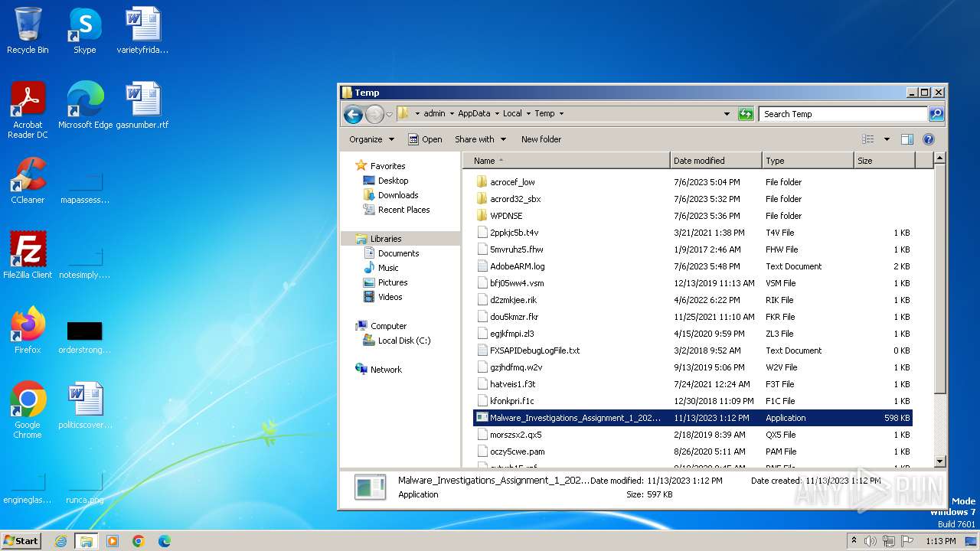980x551 pixels.
Task: Open the gasnumber.rtf document icon
Action: (x=142, y=105)
